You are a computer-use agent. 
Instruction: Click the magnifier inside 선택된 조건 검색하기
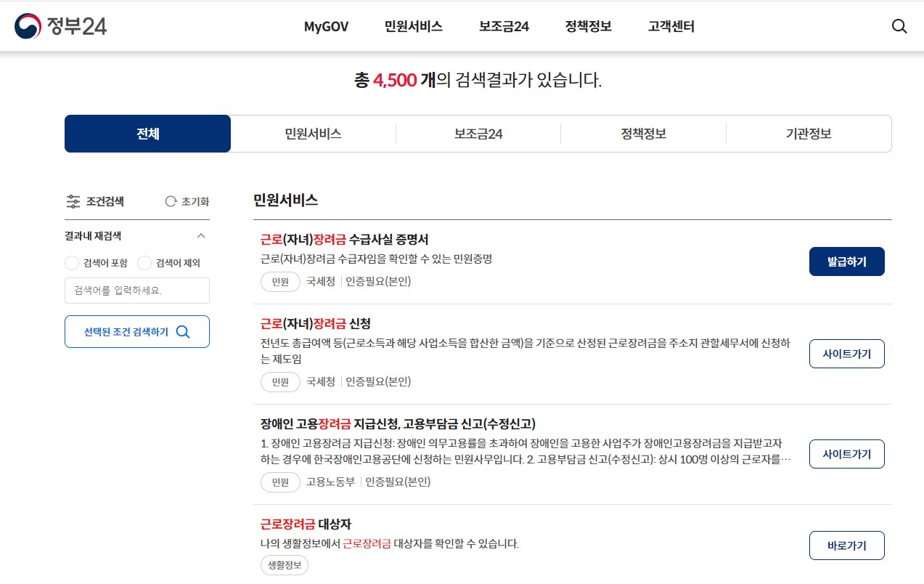tap(183, 331)
